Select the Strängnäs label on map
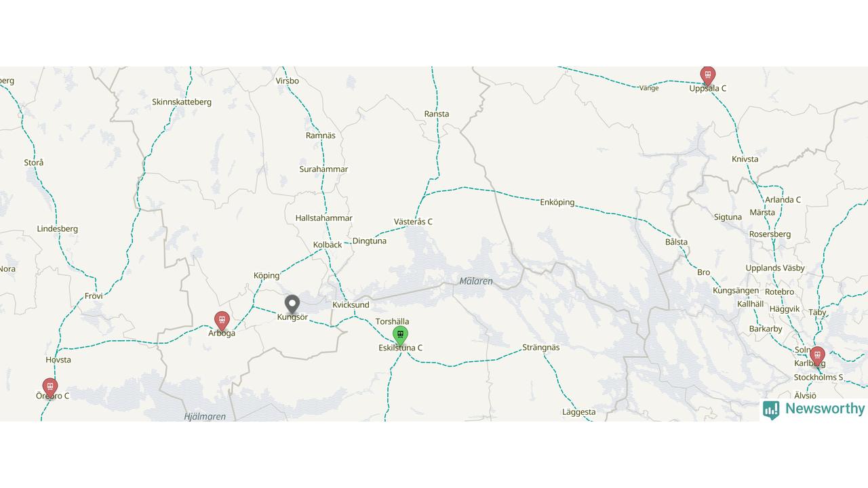The height and width of the screenshot is (488, 868). [541, 347]
